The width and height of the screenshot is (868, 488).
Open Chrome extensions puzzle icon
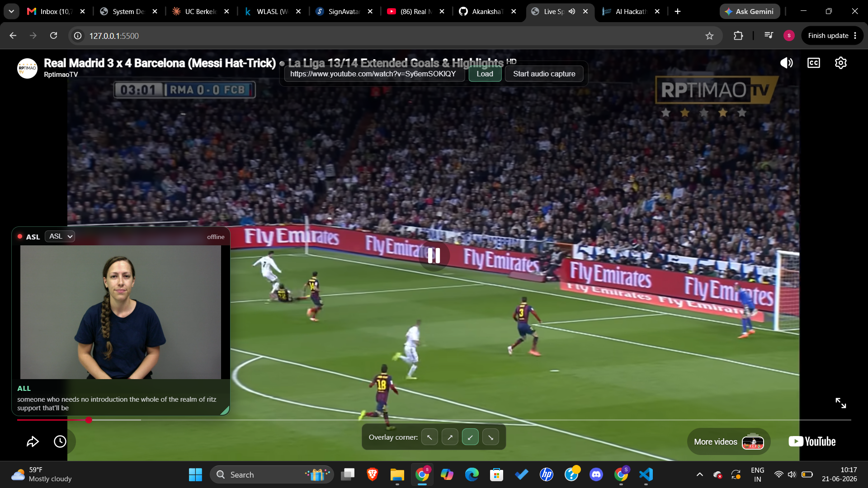[738, 36]
